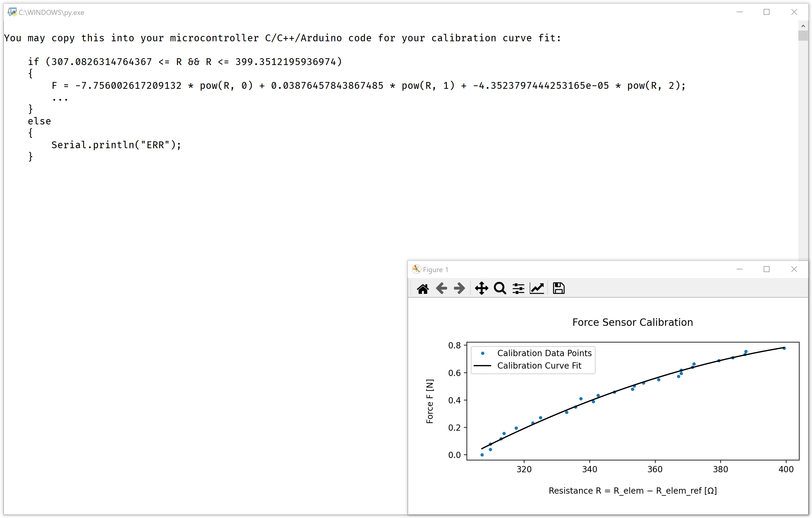Click the Figure 1 window icon
This screenshot has height=518, width=812.
click(x=416, y=269)
